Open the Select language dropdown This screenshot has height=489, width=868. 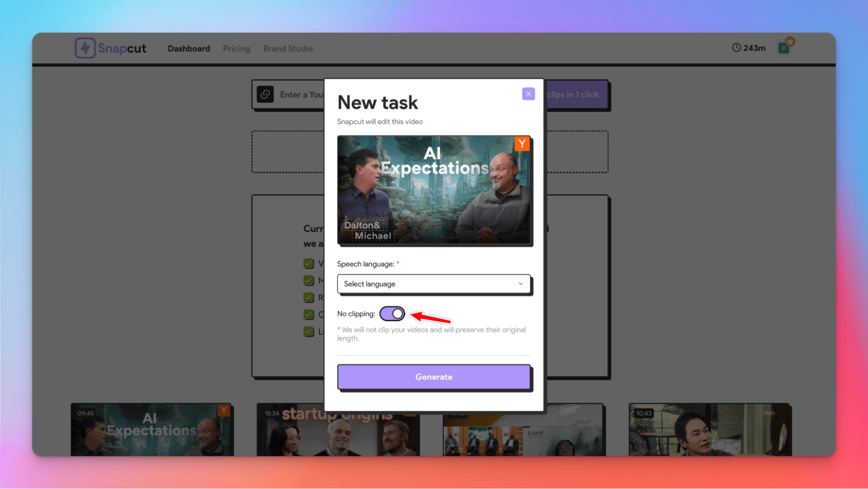[x=433, y=284]
